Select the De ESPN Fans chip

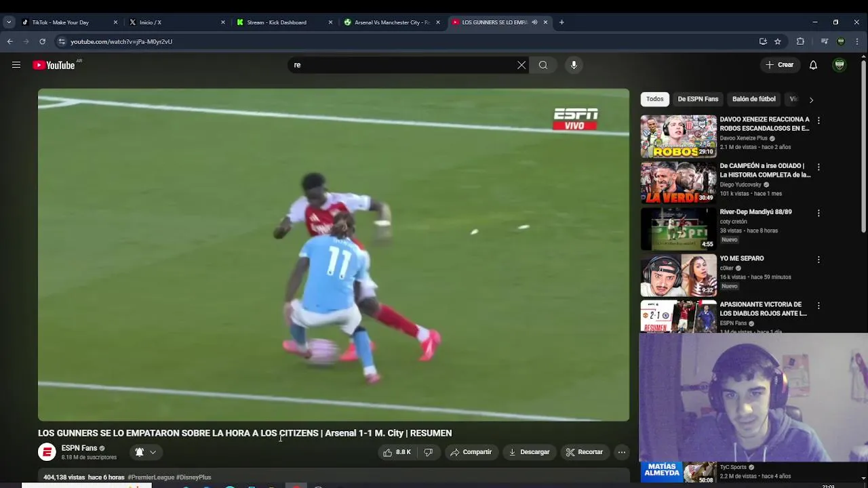click(x=698, y=99)
